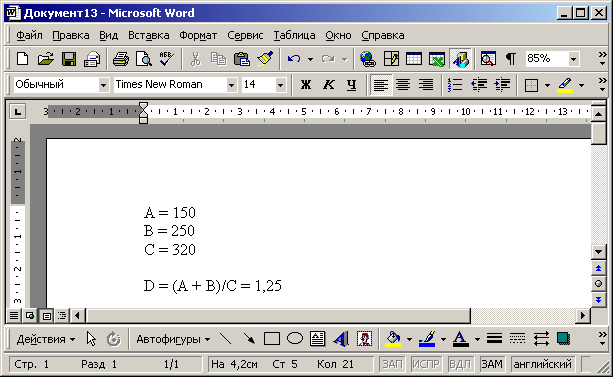Align text to the right

point(426,84)
